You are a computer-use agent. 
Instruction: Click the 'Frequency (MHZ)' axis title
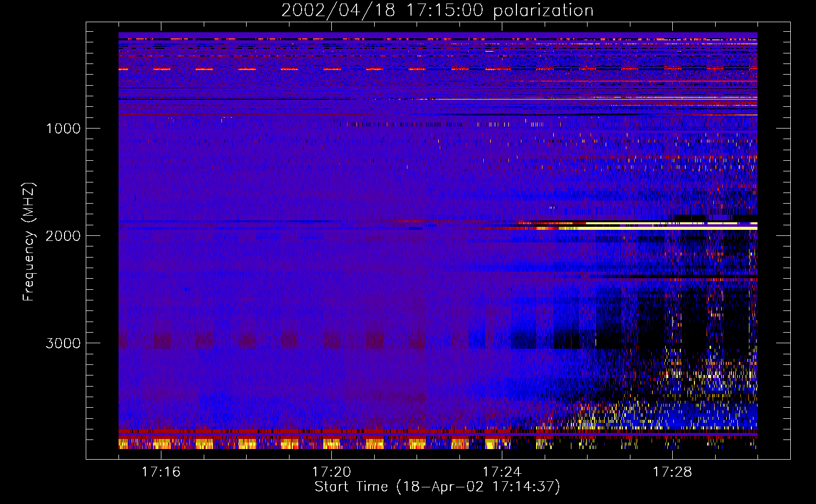click(x=29, y=242)
